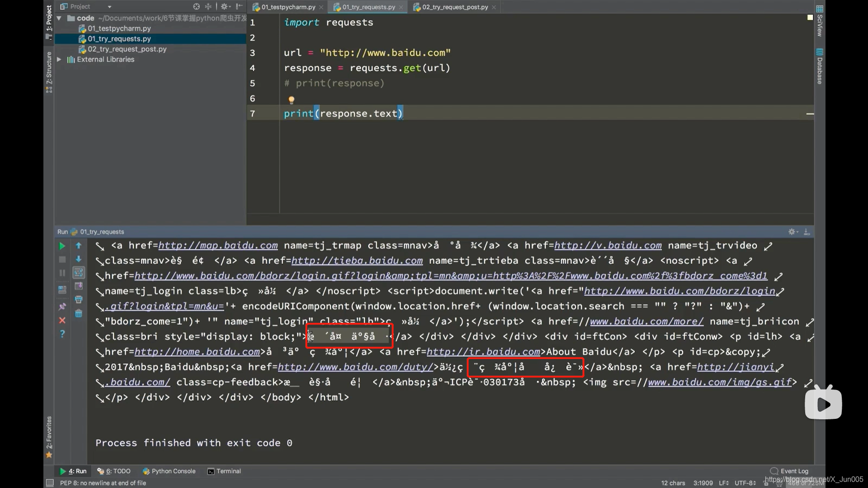
Task: Open Project panel gear options
Action: pyautogui.click(x=225, y=6)
